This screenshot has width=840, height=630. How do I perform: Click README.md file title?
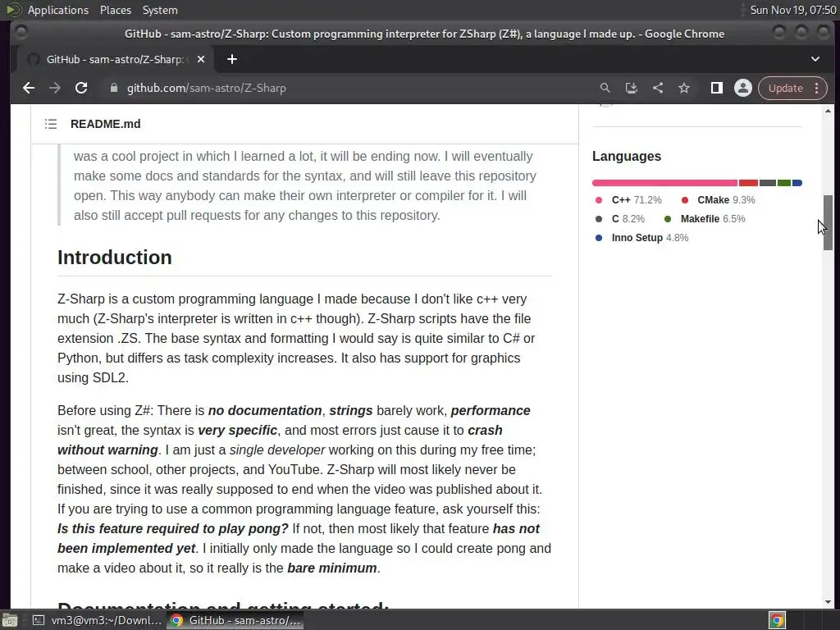[106, 125]
